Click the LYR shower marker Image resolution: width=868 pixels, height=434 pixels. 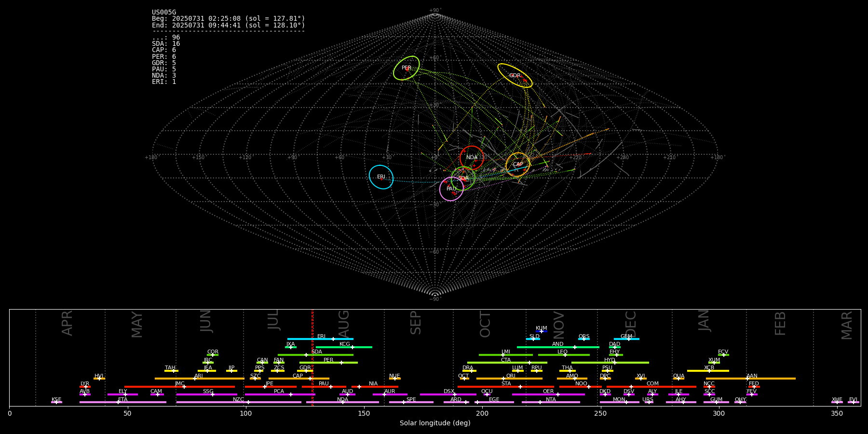tap(85, 386)
